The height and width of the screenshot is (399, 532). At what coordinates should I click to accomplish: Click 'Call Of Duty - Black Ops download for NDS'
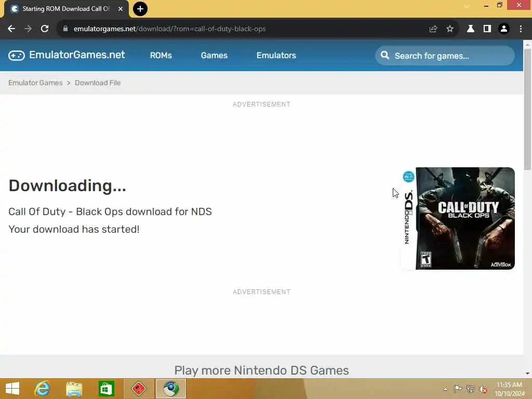[x=110, y=212]
